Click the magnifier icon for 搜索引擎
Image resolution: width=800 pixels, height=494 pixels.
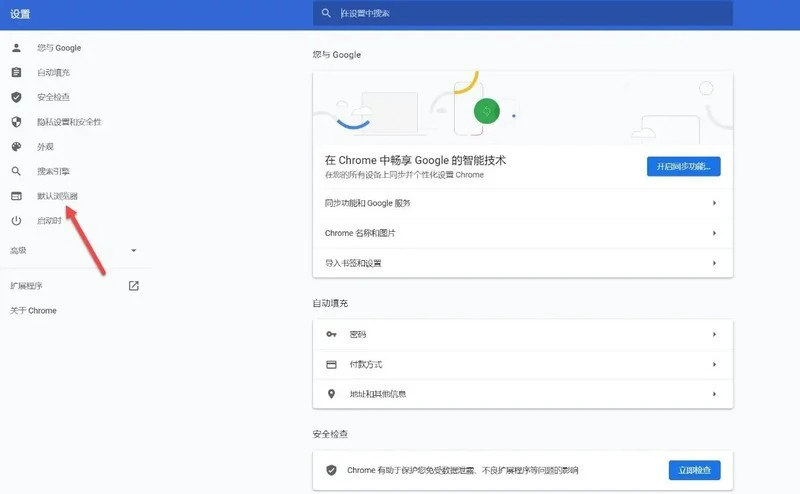(x=16, y=171)
